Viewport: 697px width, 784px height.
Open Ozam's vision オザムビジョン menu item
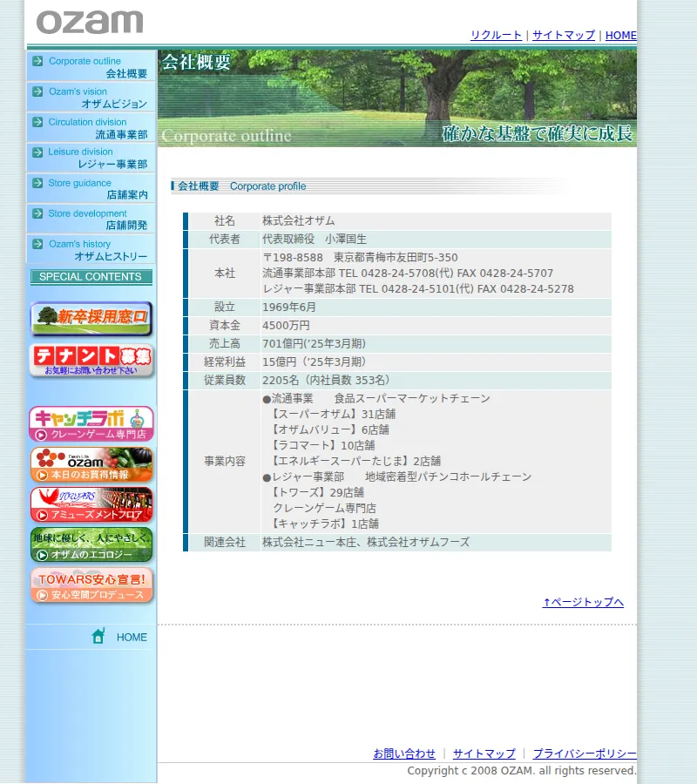click(x=91, y=98)
